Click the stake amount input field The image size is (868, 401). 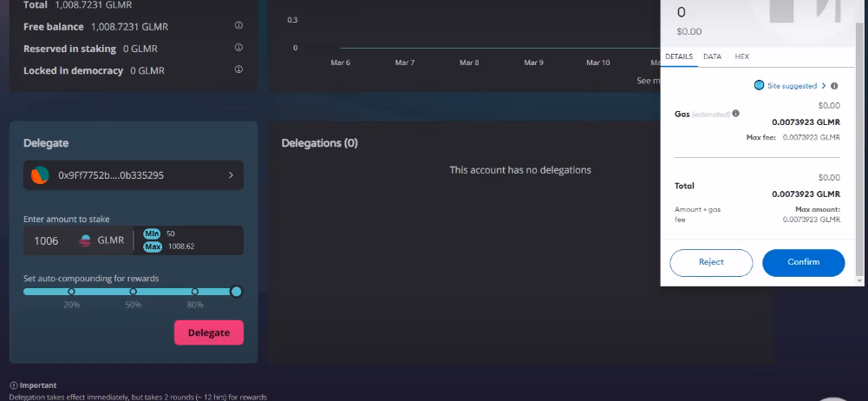click(x=52, y=240)
